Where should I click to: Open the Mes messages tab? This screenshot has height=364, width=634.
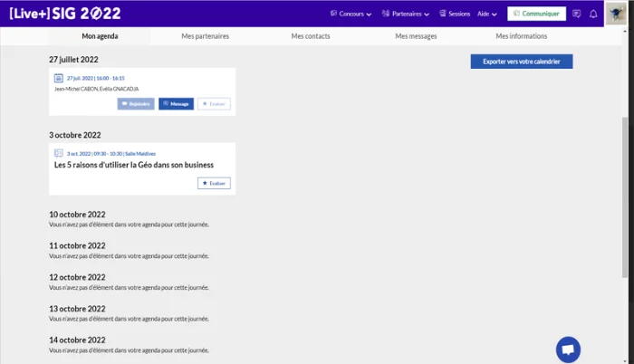click(416, 36)
